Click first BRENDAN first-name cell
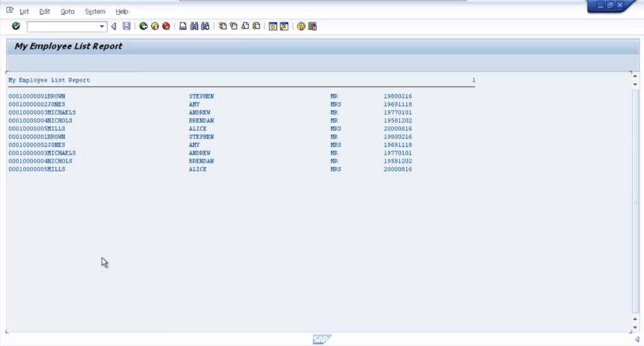Image resolution: width=644 pixels, height=346 pixels. tap(201, 121)
